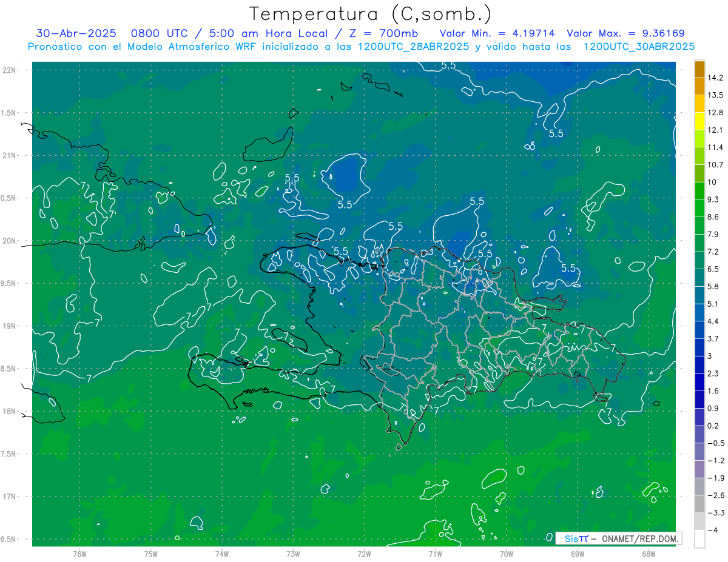The height and width of the screenshot is (562, 728).
Task: Click the "75W" longitude axis label
Action: (x=151, y=554)
